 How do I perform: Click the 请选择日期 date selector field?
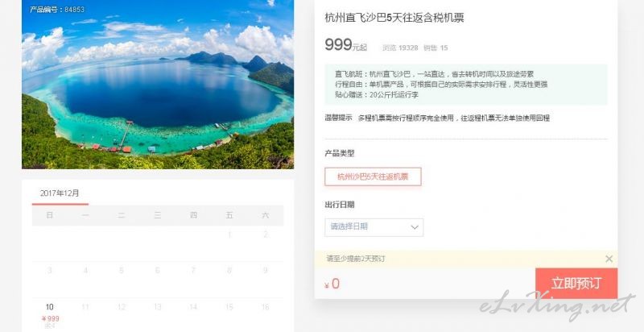pos(374,227)
